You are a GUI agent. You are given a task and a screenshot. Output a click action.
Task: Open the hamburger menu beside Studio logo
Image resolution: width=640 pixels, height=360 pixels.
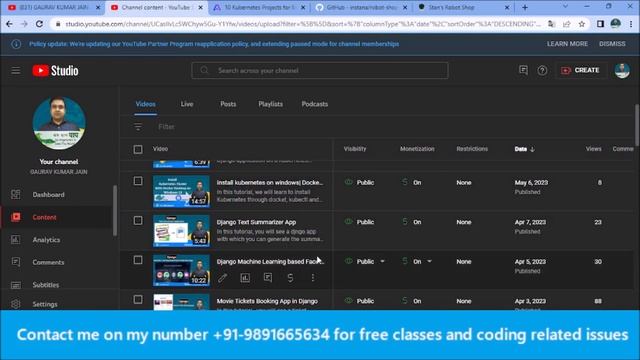click(16, 71)
